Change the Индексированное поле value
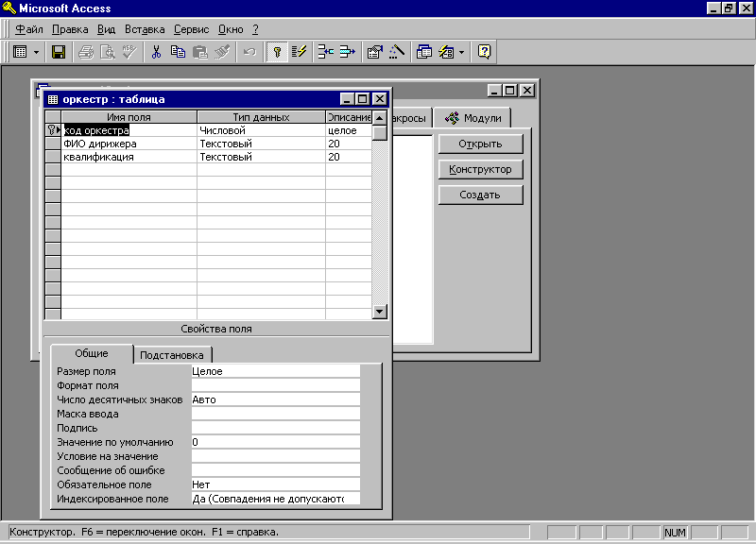The width and height of the screenshot is (756, 544). (x=276, y=499)
